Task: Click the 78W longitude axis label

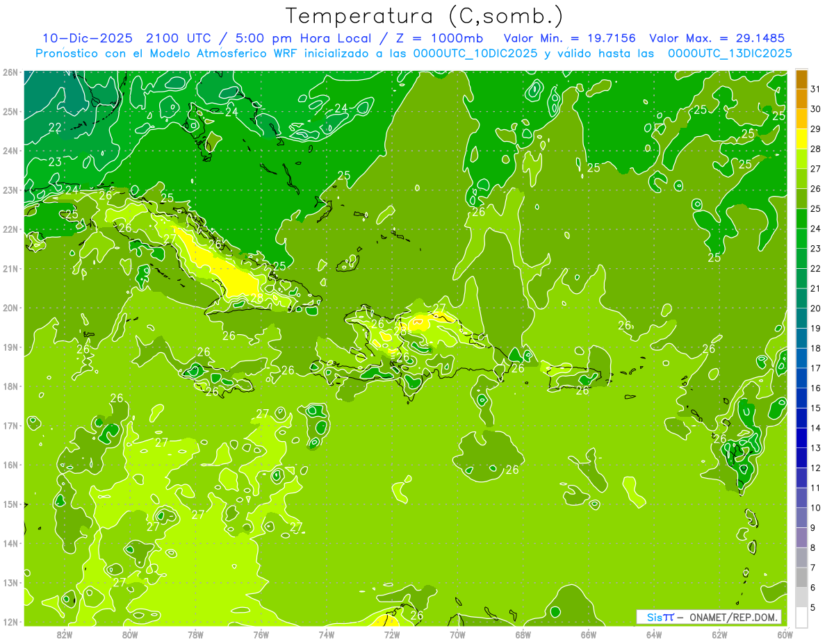Action: coord(195,634)
